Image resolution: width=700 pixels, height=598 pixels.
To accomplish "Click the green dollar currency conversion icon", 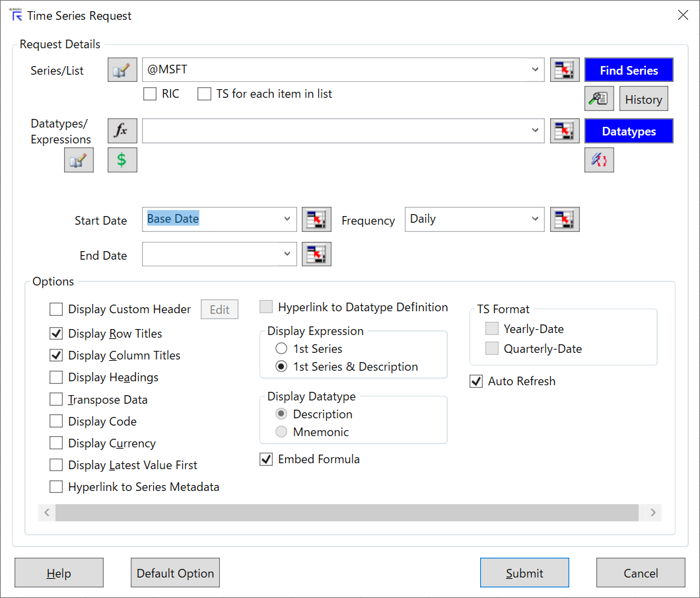I will point(122,159).
